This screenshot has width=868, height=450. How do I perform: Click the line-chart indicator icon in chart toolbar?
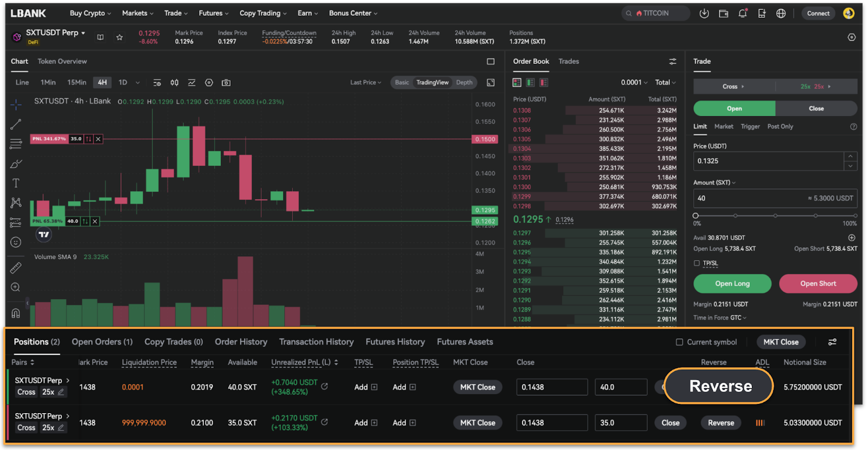click(192, 82)
